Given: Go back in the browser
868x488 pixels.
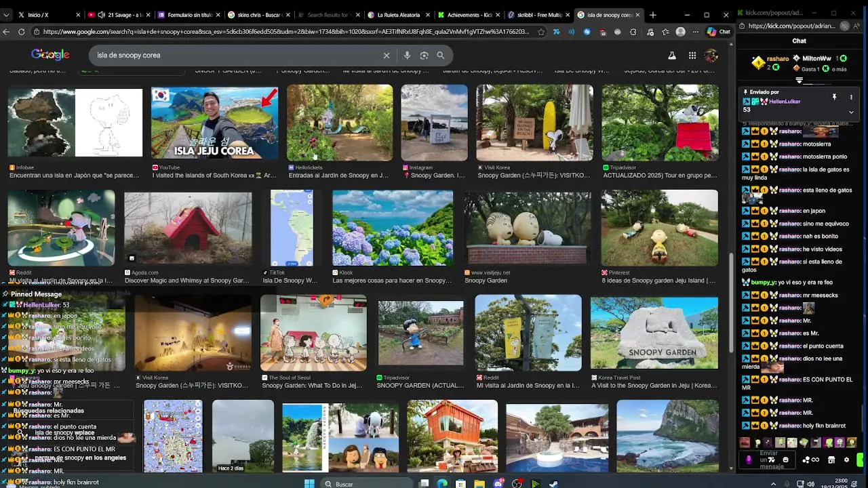Looking at the screenshot, I should [x=7, y=31].
